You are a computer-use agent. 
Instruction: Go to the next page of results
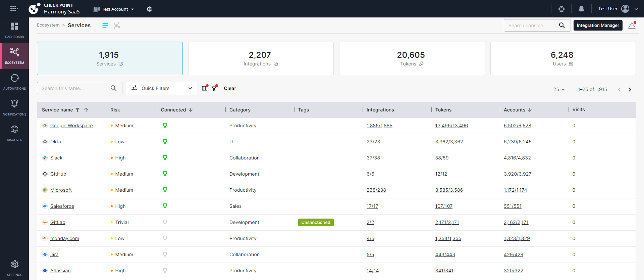click(630, 89)
